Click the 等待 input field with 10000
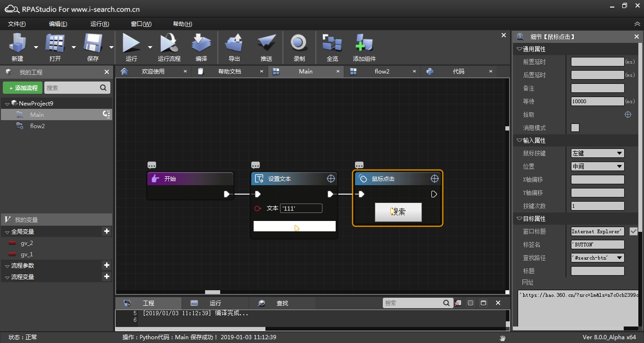This screenshot has width=644, height=343. tap(597, 101)
